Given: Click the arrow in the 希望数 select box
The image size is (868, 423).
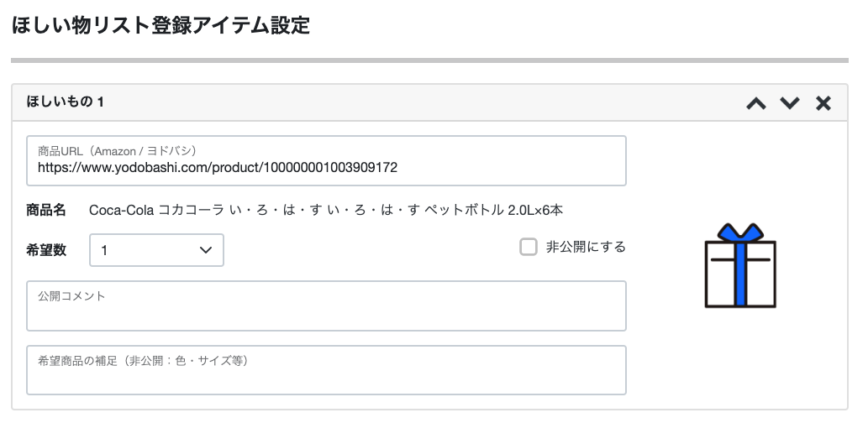Looking at the screenshot, I should (x=205, y=250).
